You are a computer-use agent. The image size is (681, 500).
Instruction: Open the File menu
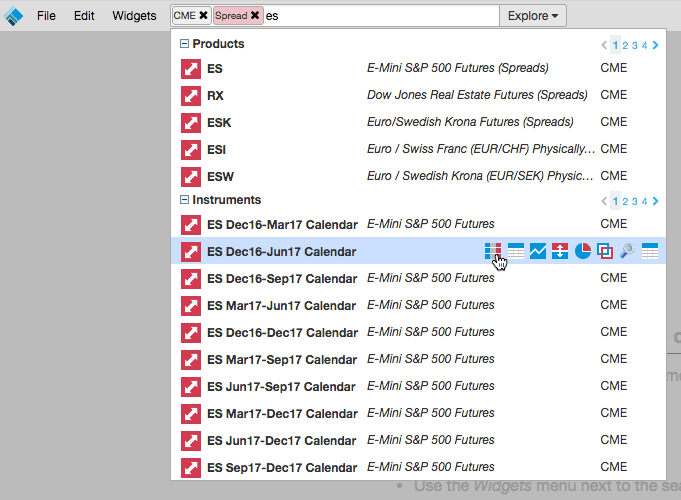(x=46, y=16)
